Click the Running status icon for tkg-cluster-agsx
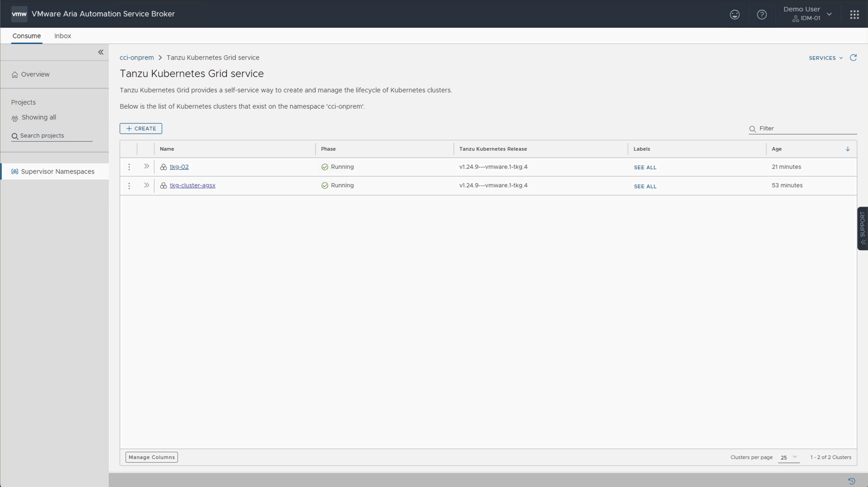 pyautogui.click(x=325, y=185)
